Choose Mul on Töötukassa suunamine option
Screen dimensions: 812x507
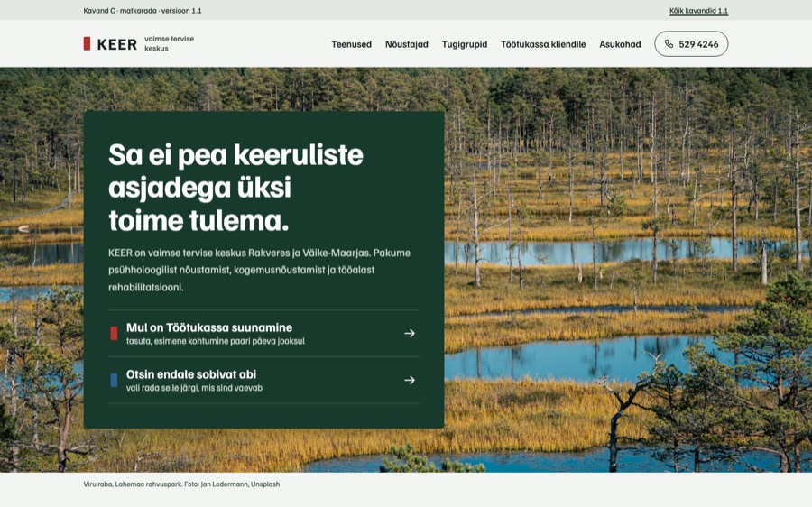point(263,334)
